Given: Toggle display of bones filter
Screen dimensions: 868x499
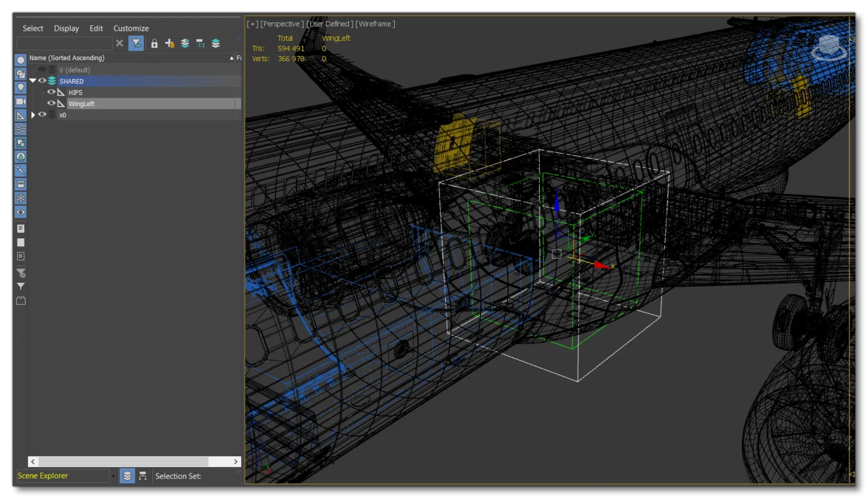Looking at the screenshot, I should (x=20, y=170).
